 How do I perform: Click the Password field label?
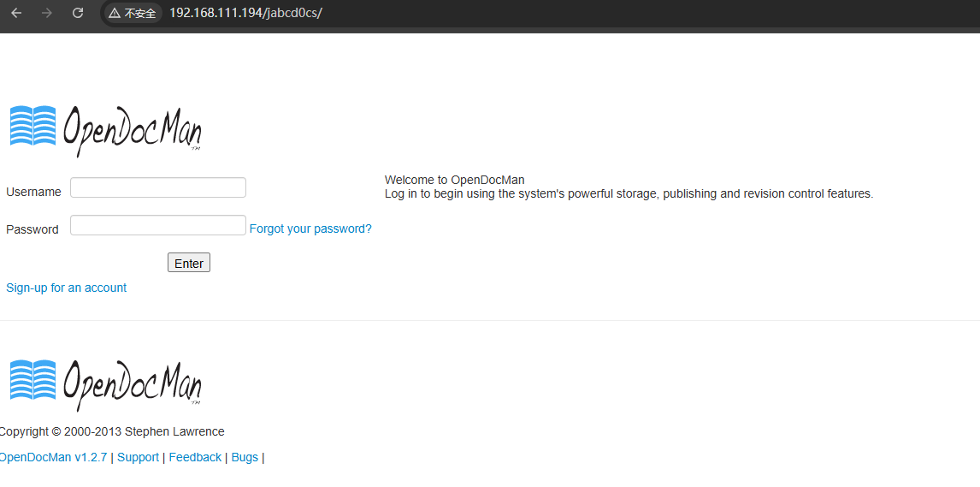pos(32,229)
